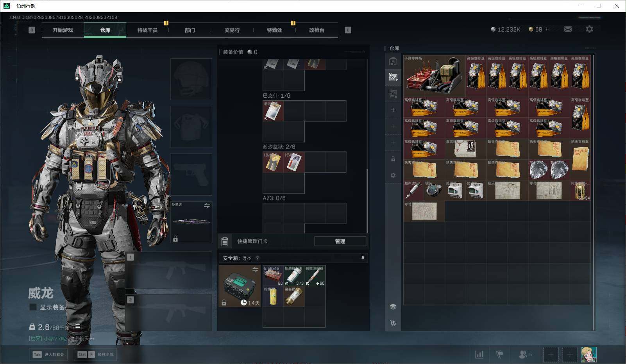The height and width of the screenshot is (364, 626).
Task: Select the 子弹零件 item in the warehouse
Action: pos(435,76)
